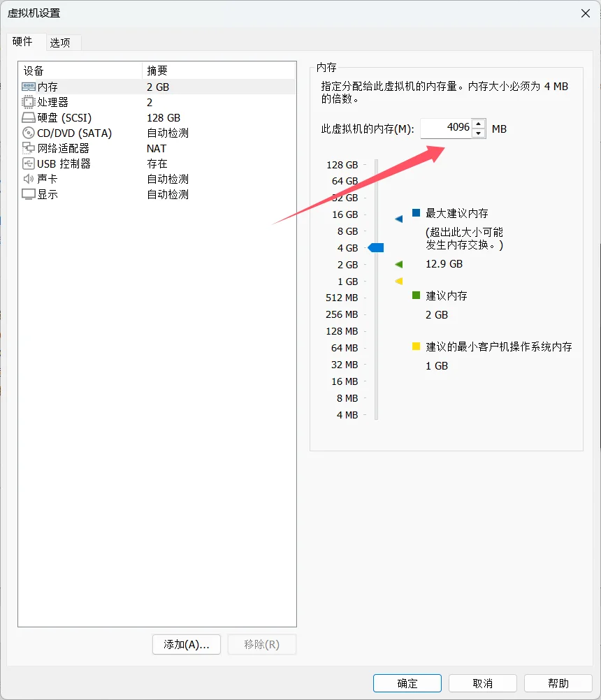Click the 自动检测 summary of 显示

(168, 195)
